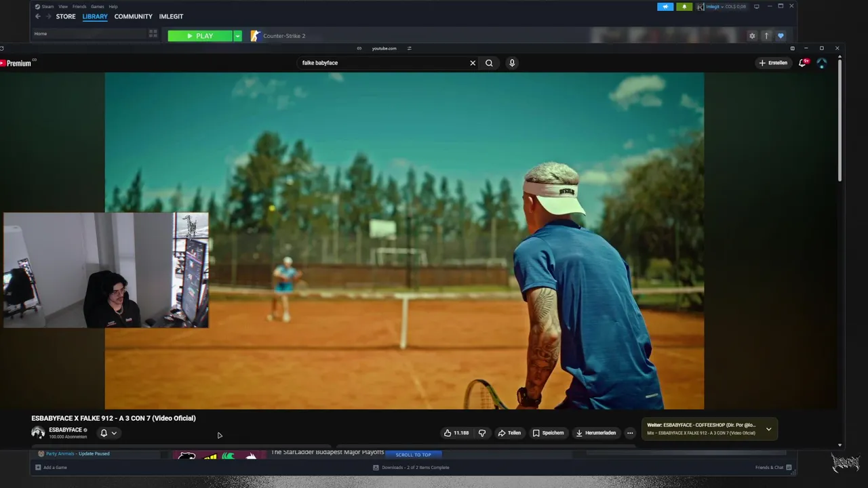The width and height of the screenshot is (868, 488).
Task: Click the Herunterladen download button
Action: click(x=596, y=433)
